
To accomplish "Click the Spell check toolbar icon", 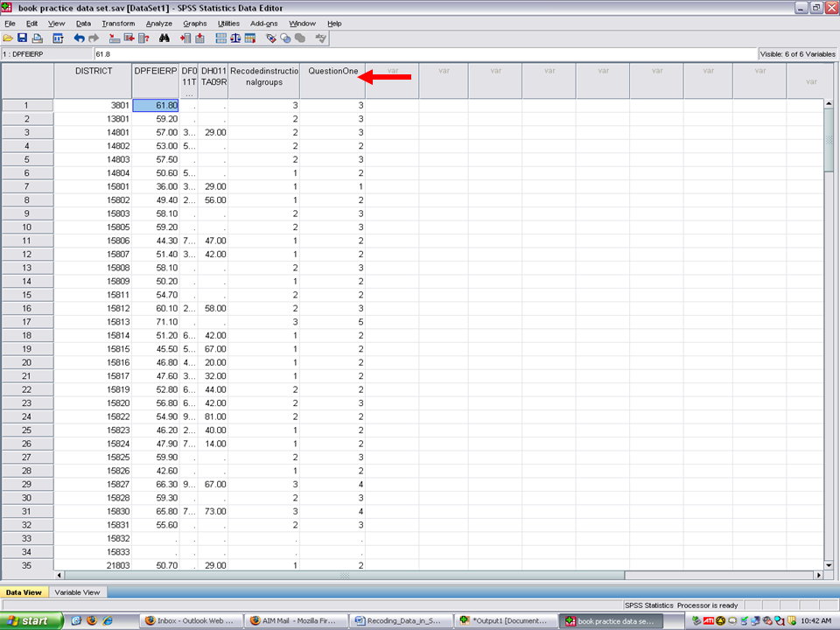I will point(321,38).
